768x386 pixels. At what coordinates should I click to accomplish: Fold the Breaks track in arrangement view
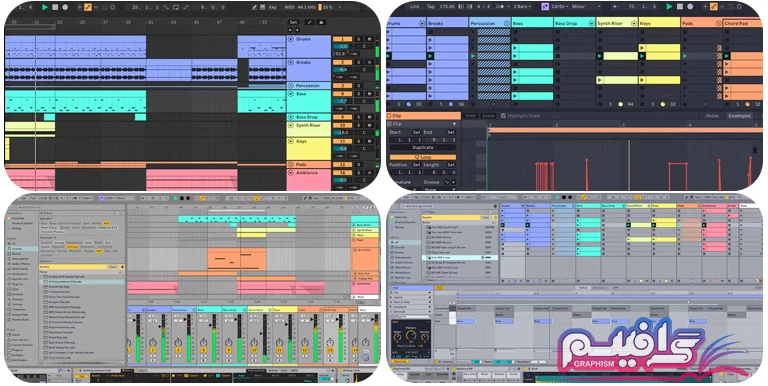click(x=290, y=63)
